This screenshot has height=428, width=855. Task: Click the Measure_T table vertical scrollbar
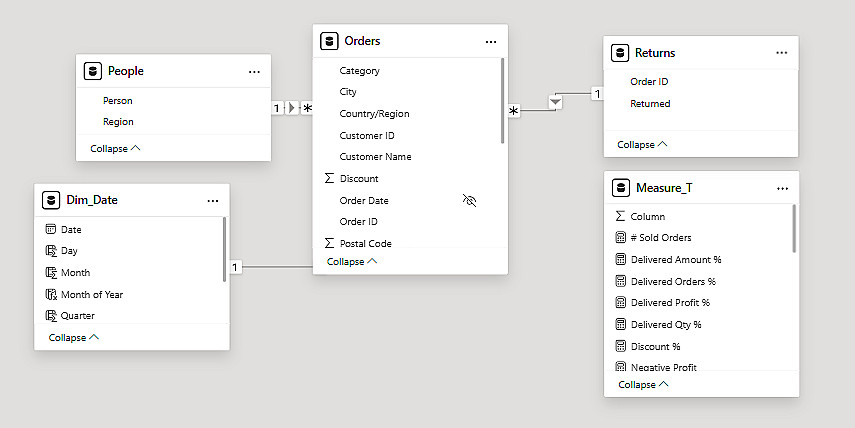coord(794,229)
